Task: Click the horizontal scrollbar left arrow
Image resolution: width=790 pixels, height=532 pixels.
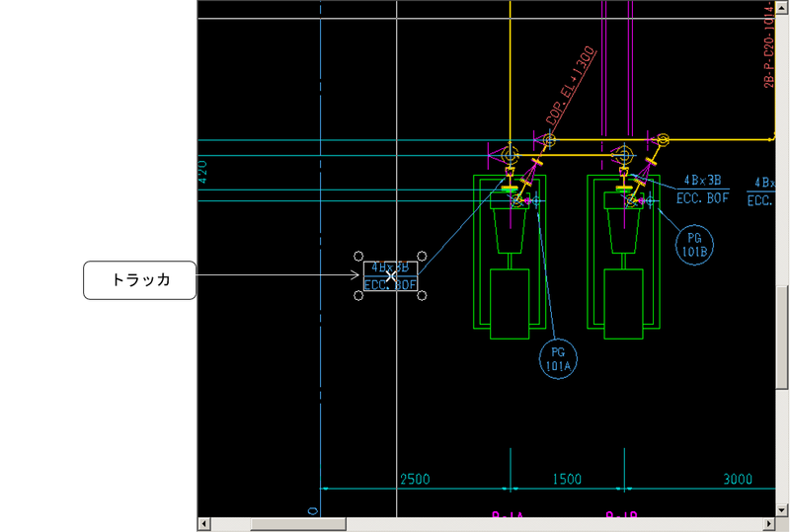Action: point(204,524)
